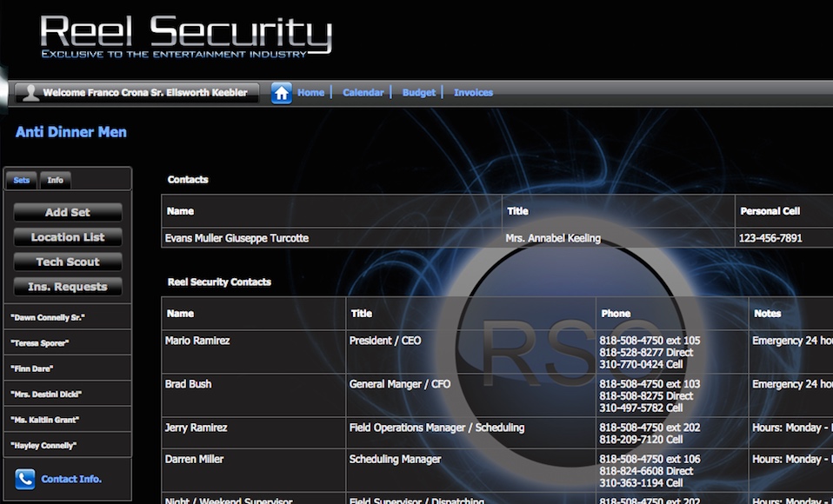Click the phone icon next to Contact Info
Screen dimensions: 833x504
(25, 479)
